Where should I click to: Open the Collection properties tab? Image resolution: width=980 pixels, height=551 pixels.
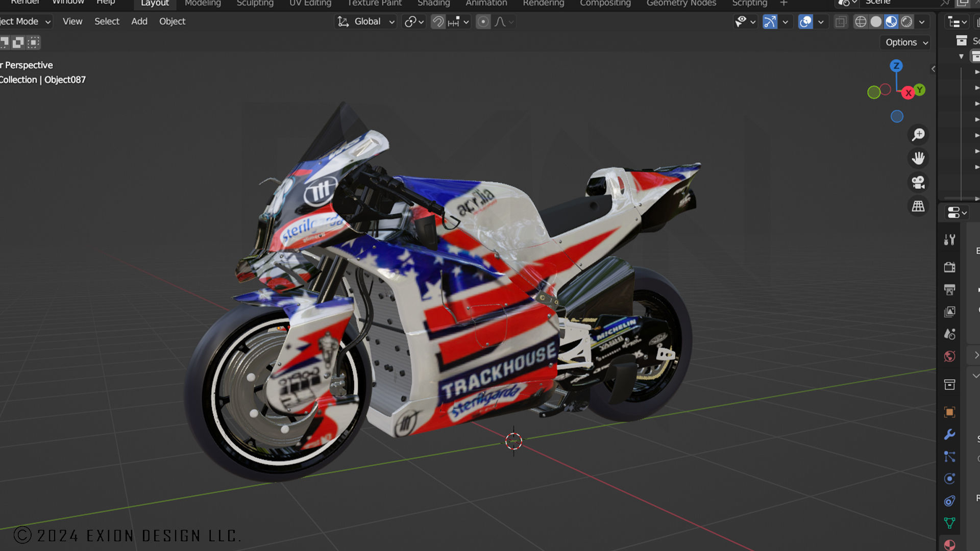tap(949, 384)
